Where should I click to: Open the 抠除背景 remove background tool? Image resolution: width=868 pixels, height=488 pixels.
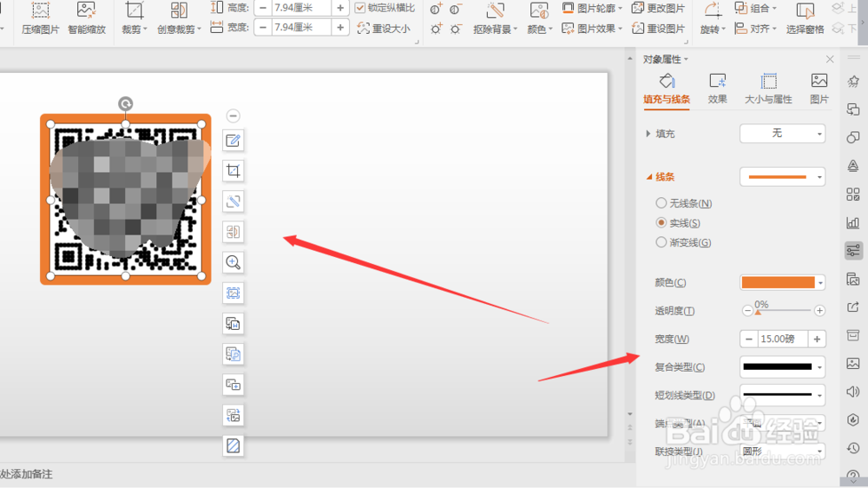pos(495,18)
